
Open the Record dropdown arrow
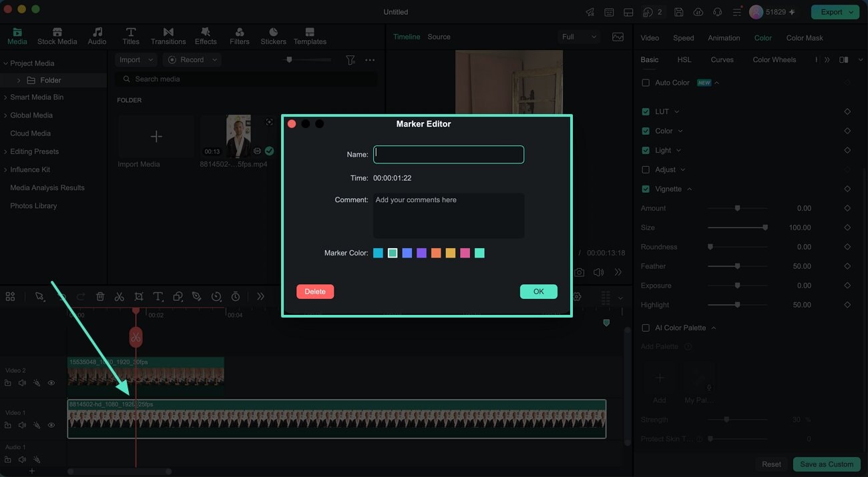coord(214,60)
